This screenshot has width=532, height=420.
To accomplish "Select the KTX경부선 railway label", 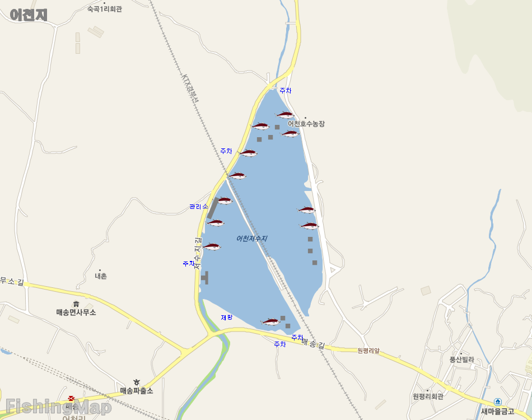I will click(190, 88).
